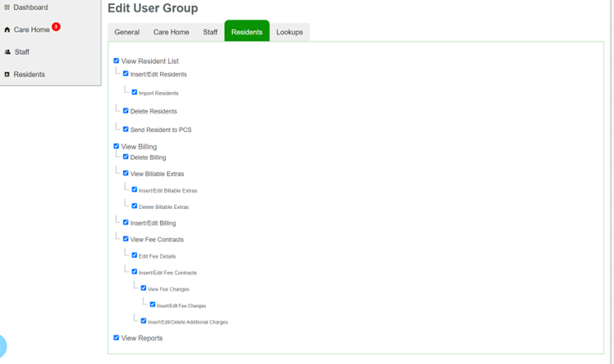
Task: Click the Dashboard grid icon in sidebar
Action: pos(7,7)
